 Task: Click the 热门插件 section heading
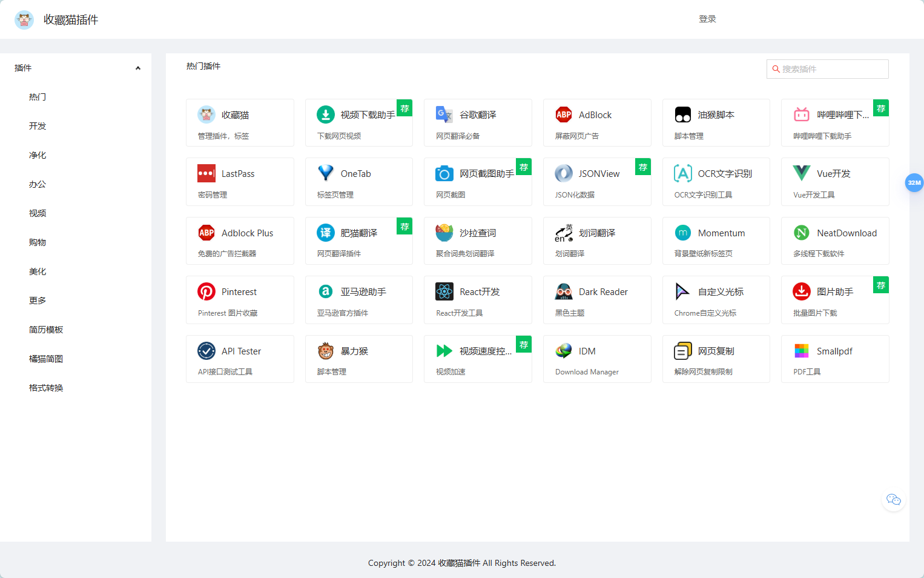203,66
